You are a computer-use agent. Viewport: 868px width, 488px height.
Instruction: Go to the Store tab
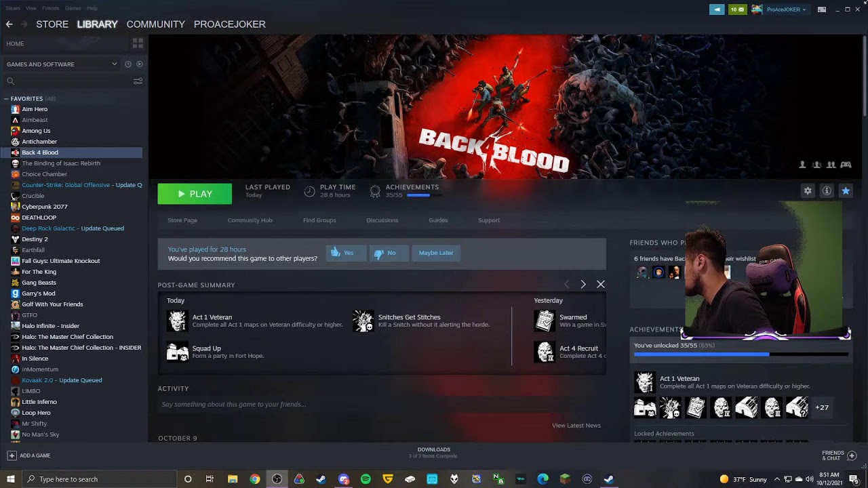coord(52,24)
